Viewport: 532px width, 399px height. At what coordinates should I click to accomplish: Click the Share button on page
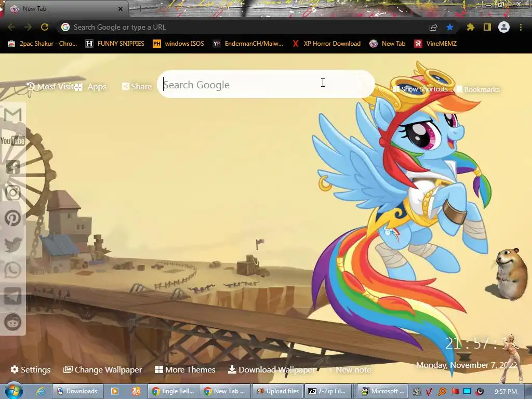137,87
